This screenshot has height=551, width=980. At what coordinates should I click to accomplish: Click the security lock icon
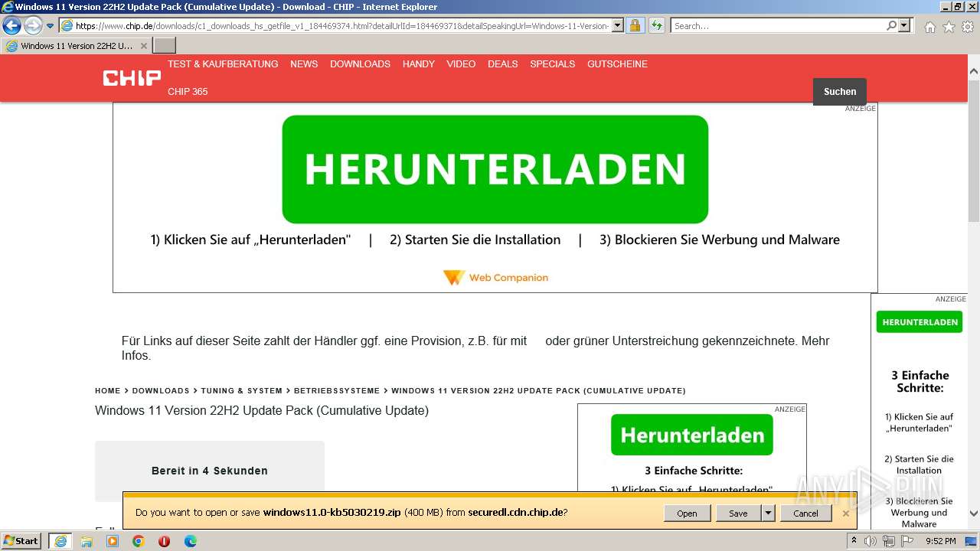[635, 26]
